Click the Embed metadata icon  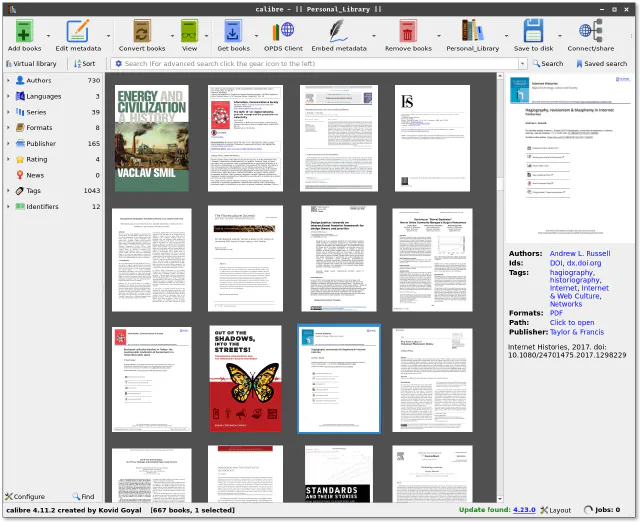tap(337, 31)
